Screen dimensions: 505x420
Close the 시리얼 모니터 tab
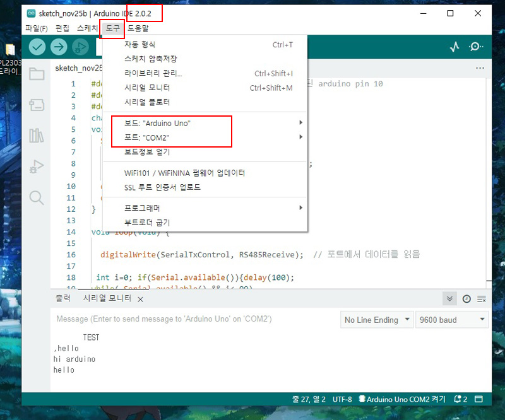[x=140, y=300]
